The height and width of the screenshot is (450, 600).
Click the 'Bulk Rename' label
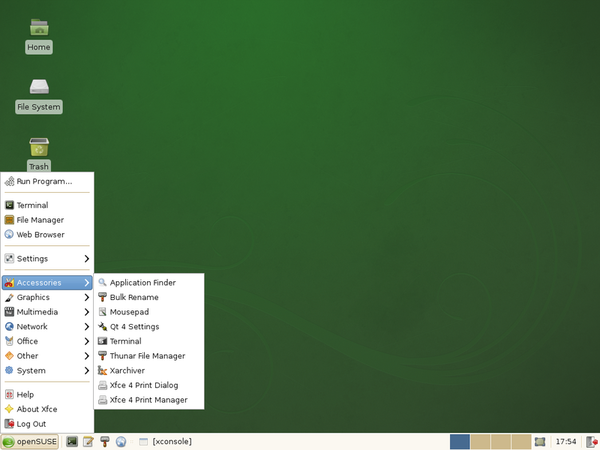134,297
